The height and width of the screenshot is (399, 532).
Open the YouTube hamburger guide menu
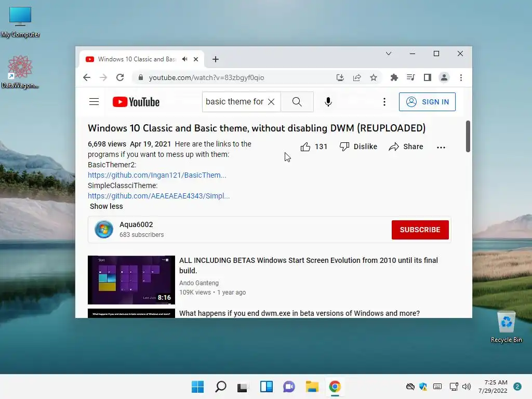pyautogui.click(x=94, y=102)
